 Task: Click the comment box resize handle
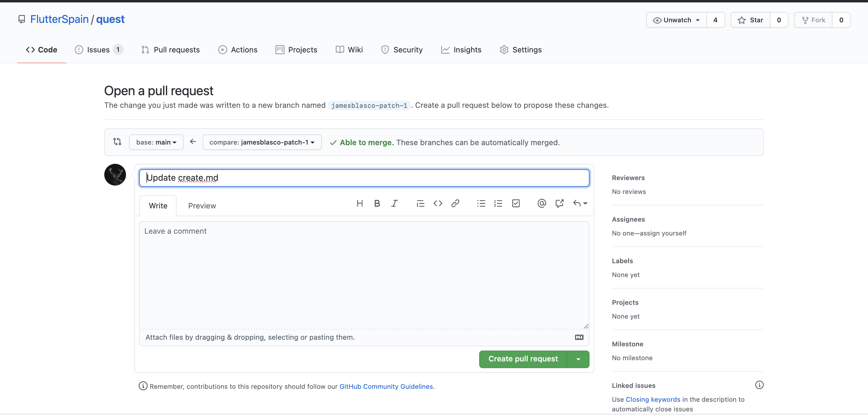coord(586,326)
